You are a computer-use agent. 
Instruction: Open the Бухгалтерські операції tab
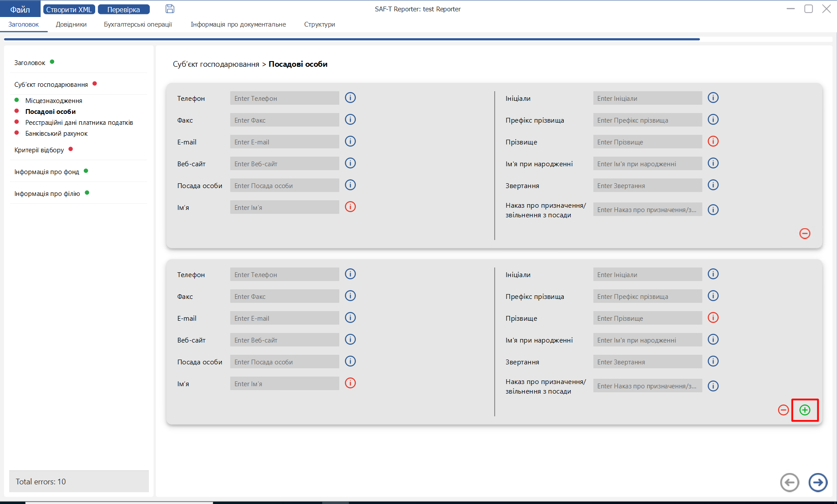point(138,24)
